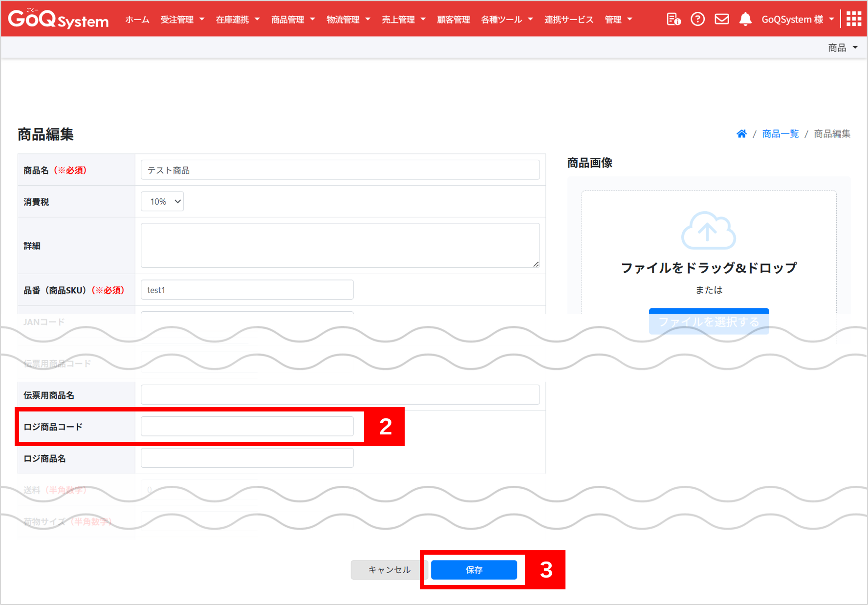
Task: Open the 商品管理 menu
Action: pyautogui.click(x=293, y=20)
